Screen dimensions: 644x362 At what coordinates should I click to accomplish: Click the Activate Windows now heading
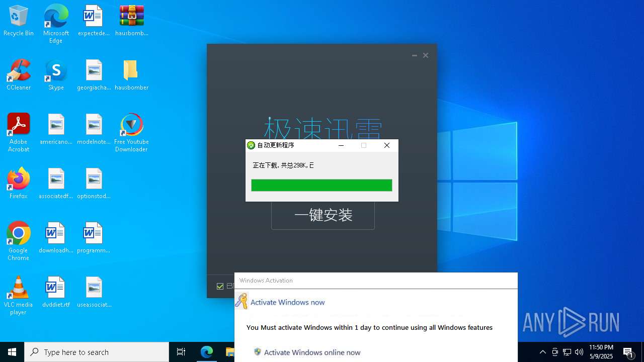[287, 302]
